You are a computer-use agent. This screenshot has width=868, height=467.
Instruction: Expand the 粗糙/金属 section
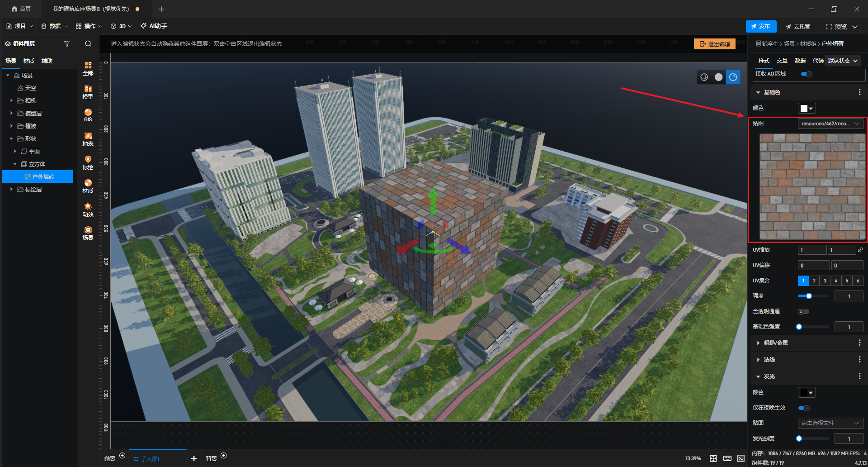pos(758,343)
